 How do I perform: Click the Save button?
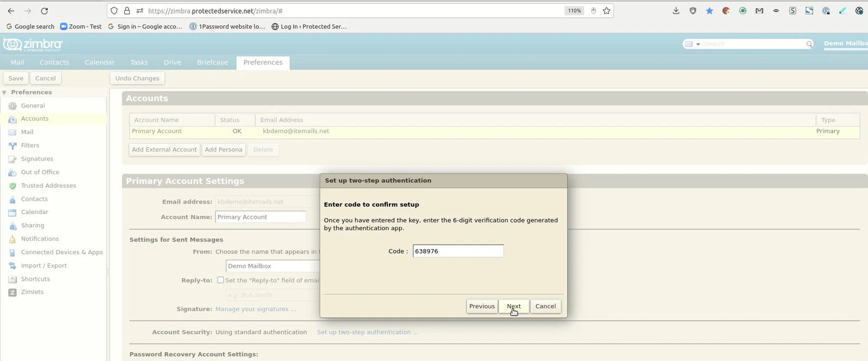click(16, 78)
